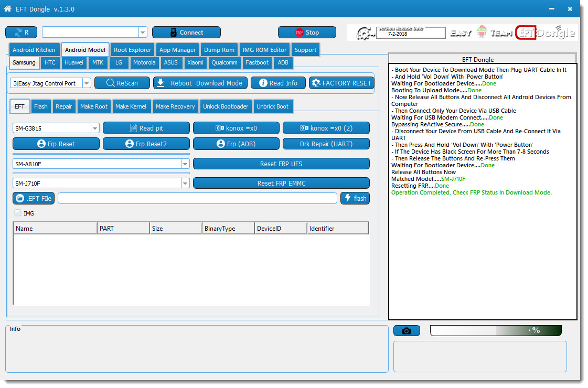588x388 pixels.
Task: Click Reboot Download Mode button
Action: point(200,83)
